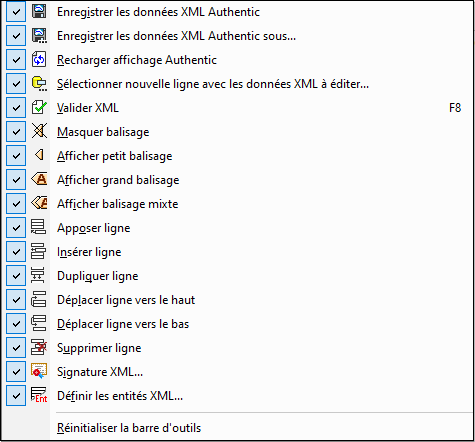The height and width of the screenshot is (442, 475).
Task: Disable the Afficher grand balisage checkbox
Action: click(x=16, y=180)
